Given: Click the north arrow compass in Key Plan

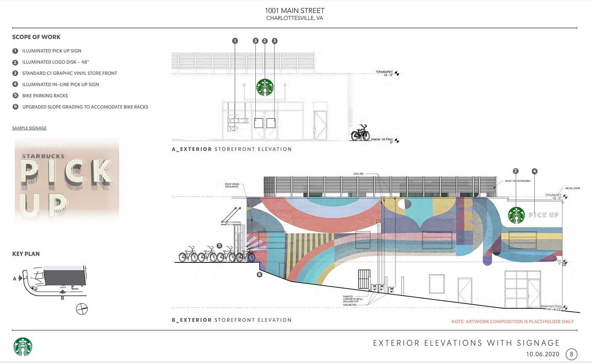Looking at the screenshot, I should [82, 309].
